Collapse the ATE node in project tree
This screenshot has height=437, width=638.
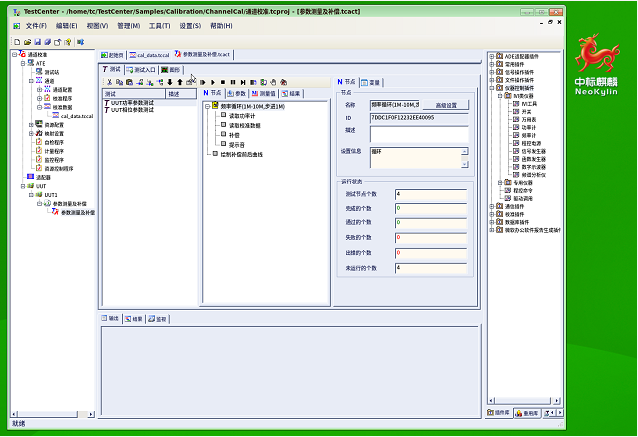coord(24,63)
